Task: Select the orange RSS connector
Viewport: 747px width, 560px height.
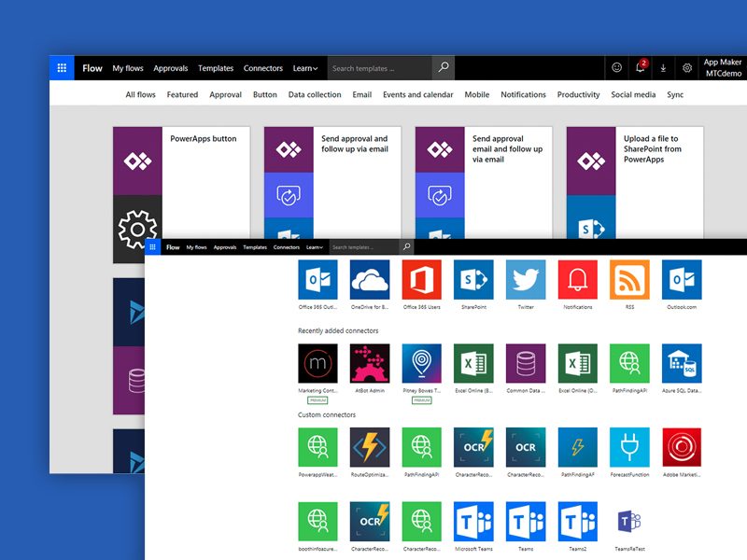Action: 629,279
